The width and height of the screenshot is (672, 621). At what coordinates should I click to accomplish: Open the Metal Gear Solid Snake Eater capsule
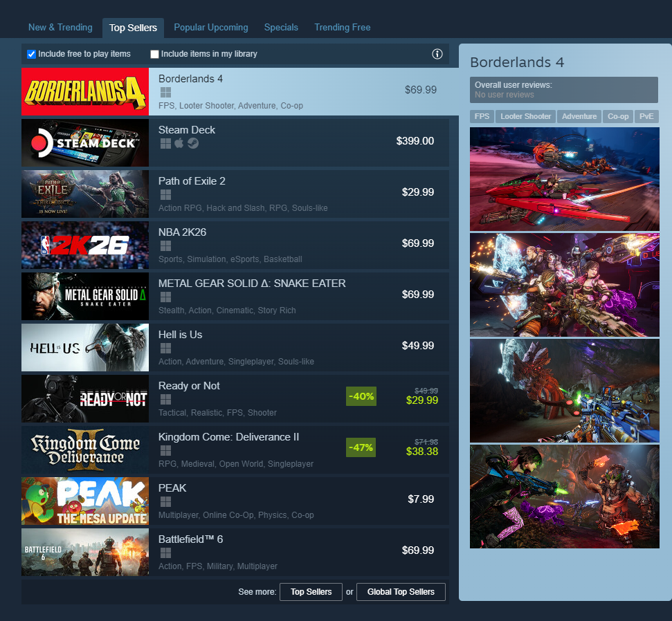(x=85, y=297)
